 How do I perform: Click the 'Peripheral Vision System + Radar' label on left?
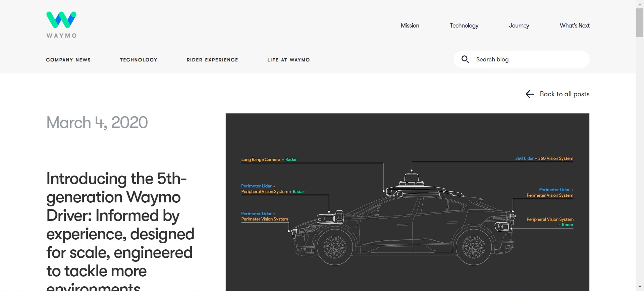tap(273, 192)
